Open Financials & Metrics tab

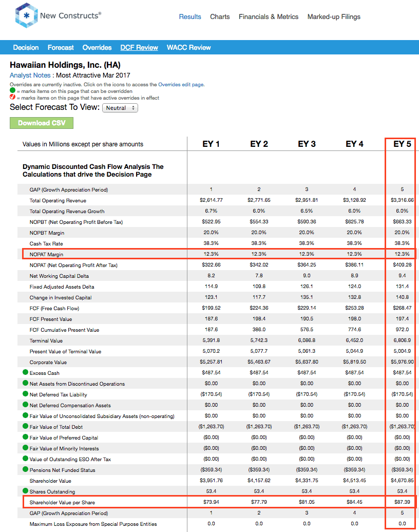[x=269, y=16]
